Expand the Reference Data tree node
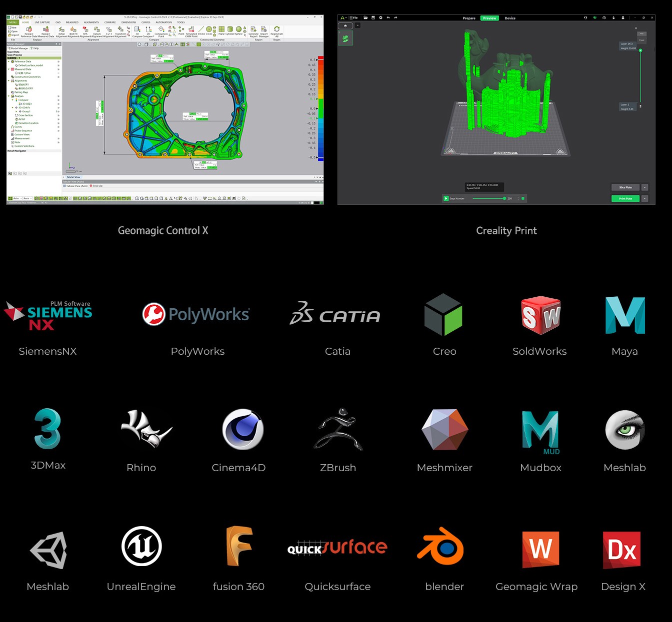The width and height of the screenshot is (672, 622). (9, 61)
